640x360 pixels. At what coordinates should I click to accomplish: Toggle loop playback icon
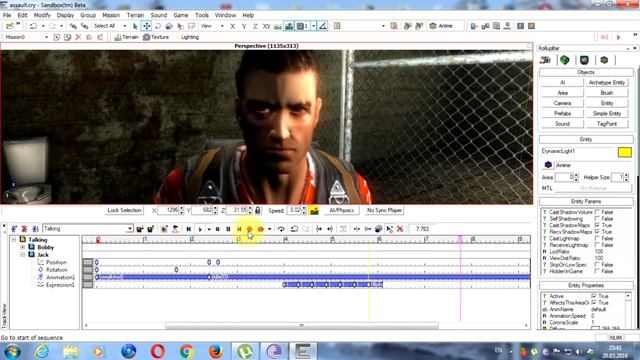click(281, 229)
